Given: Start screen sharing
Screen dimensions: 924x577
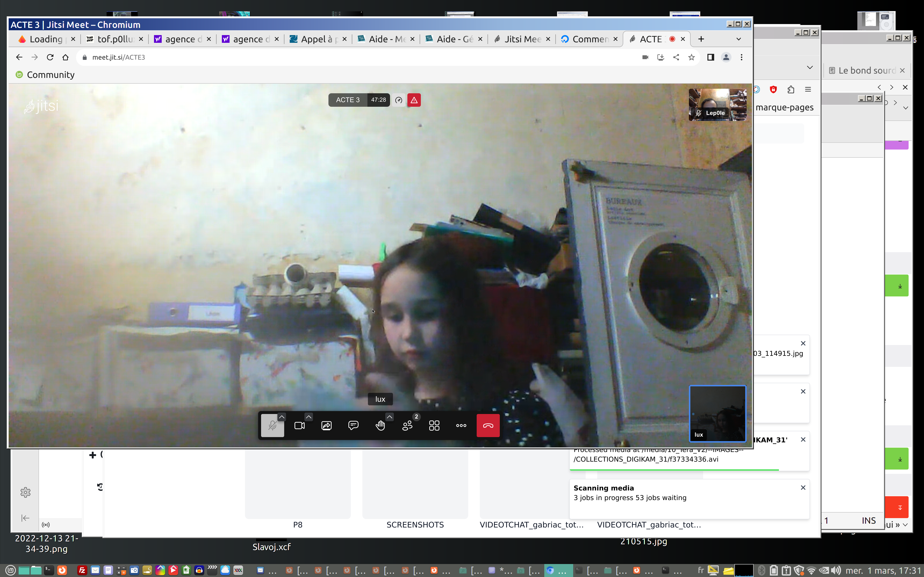Looking at the screenshot, I should coord(327,426).
